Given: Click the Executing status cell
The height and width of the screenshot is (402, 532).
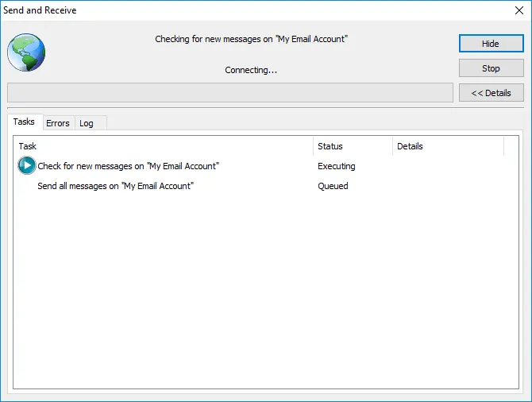Looking at the screenshot, I should coord(337,166).
